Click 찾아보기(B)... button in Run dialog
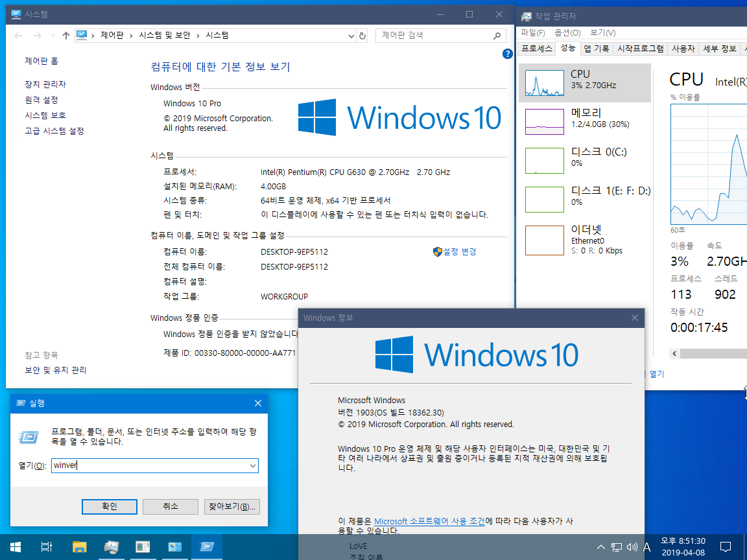The width and height of the screenshot is (747, 560). pos(232,507)
